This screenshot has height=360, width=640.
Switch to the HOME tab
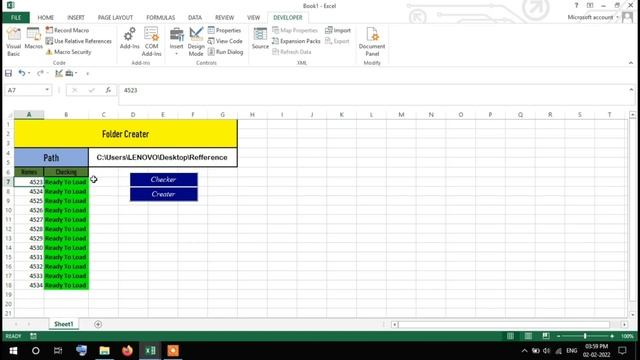click(46, 18)
